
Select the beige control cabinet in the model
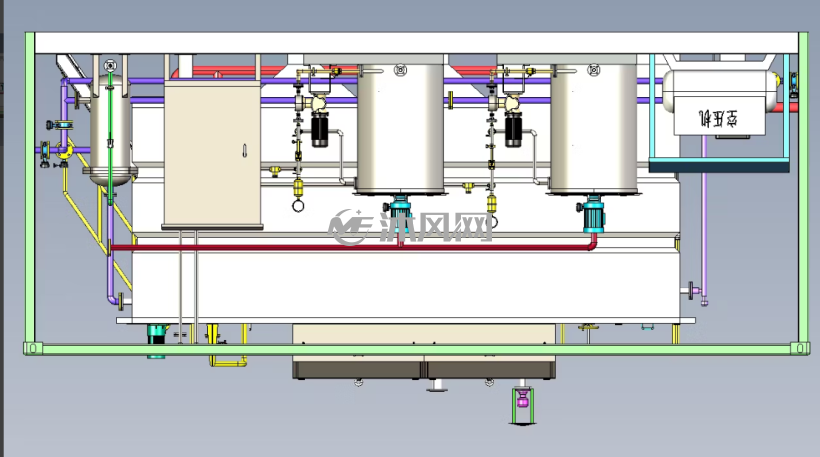pyautogui.click(x=212, y=154)
